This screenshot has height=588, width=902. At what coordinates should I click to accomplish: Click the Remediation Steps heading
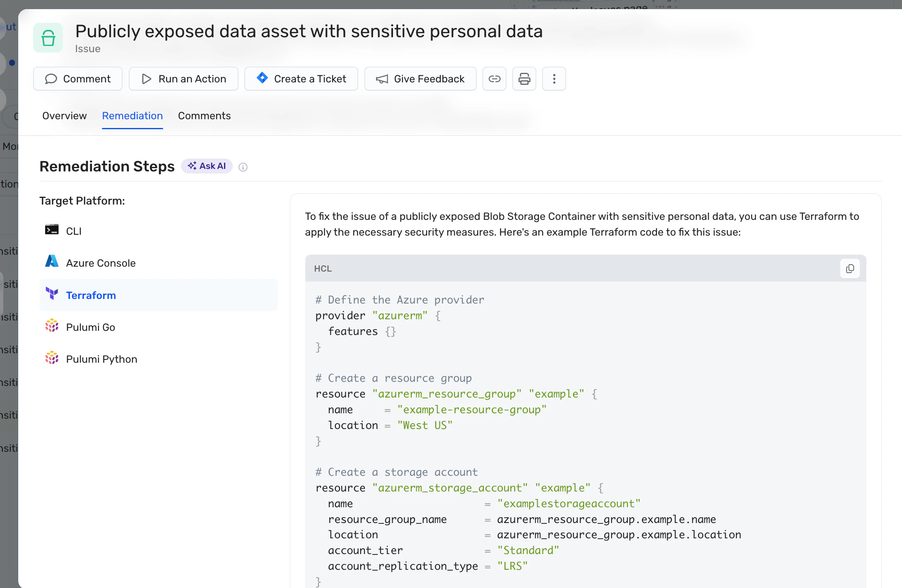click(107, 166)
